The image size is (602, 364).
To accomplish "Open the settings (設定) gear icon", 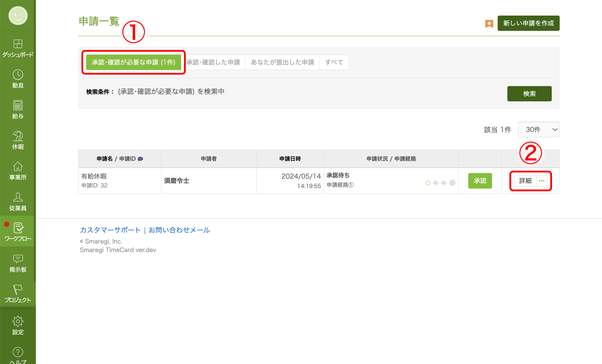I will pos(18,321).
